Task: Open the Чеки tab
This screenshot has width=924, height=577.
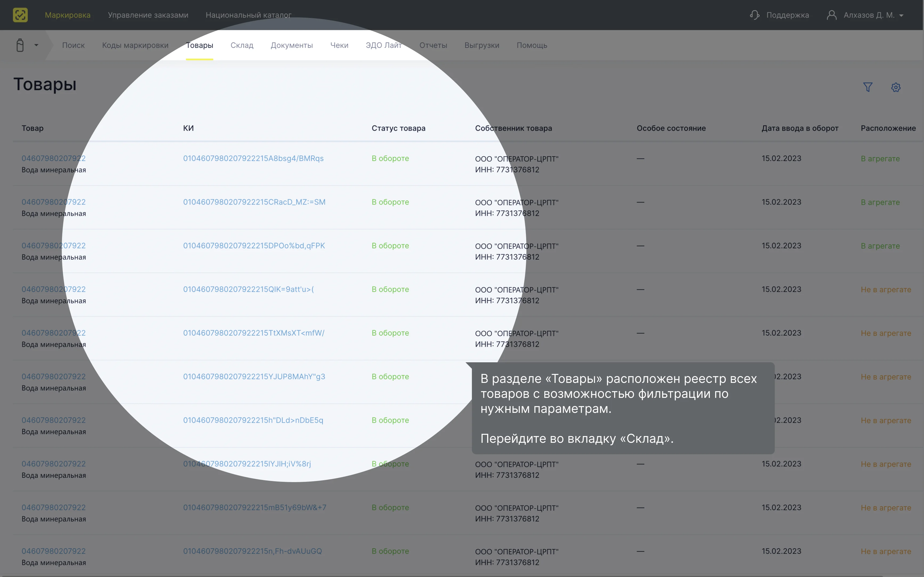Action: (x=339, y=45)
